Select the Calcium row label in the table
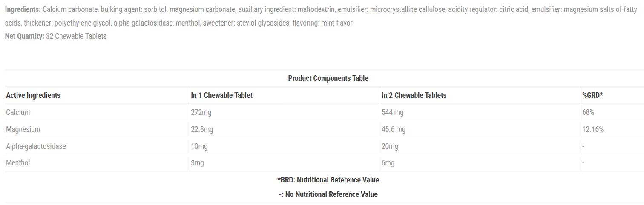 point(18,112)
